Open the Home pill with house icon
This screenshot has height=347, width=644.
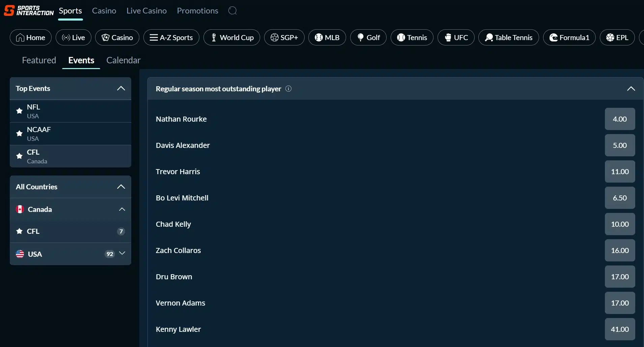pyautogui.click(x=31, y=37)
